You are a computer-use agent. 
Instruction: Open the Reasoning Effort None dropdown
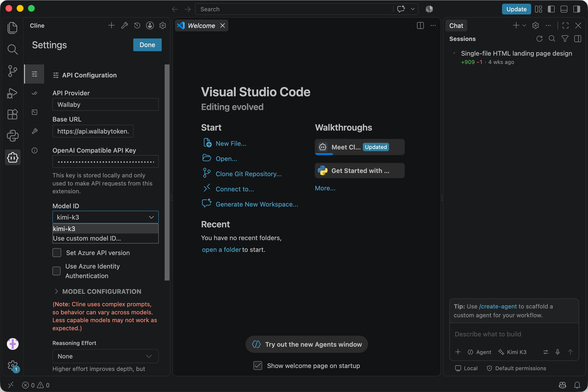[x=106, y=356]
